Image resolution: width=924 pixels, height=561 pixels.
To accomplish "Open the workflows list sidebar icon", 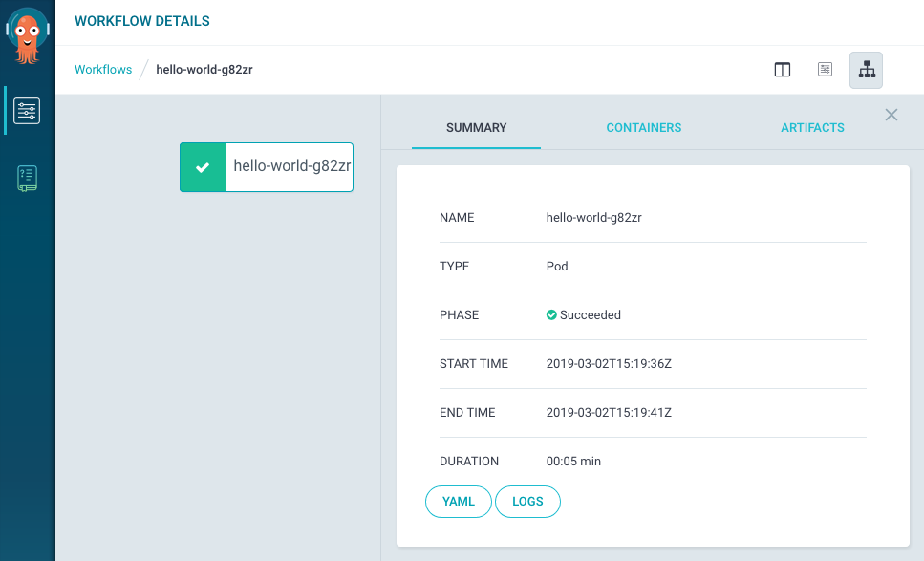I will 27,111.
